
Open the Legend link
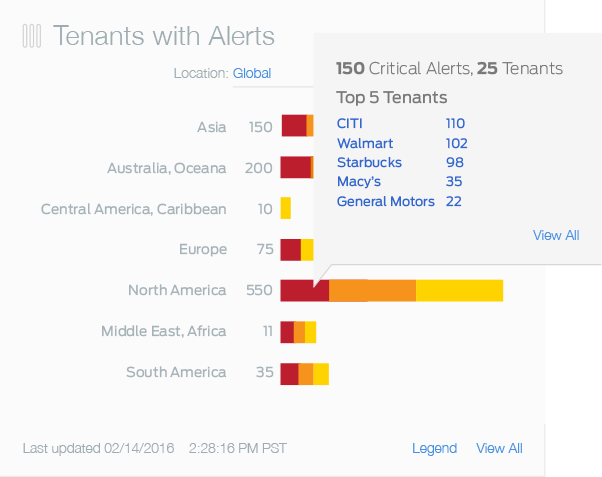[x=434, y=448]
